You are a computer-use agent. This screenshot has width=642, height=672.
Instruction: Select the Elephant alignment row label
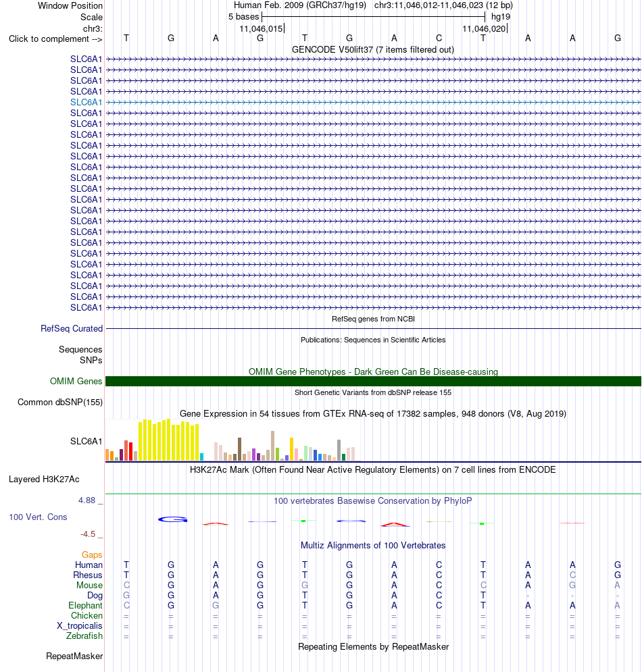(85, 606)
